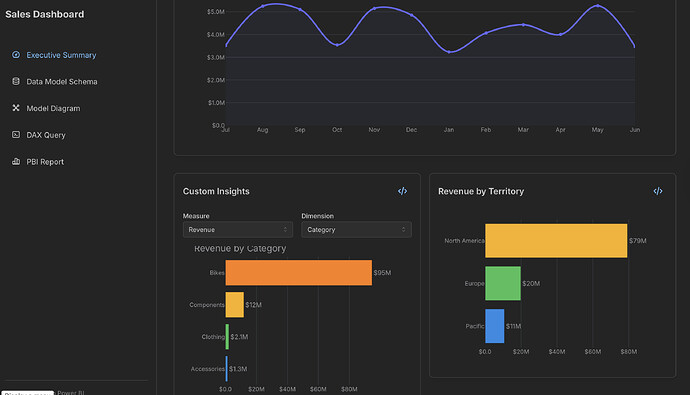Click the Sales Dashboard title

tap(44, 15)
